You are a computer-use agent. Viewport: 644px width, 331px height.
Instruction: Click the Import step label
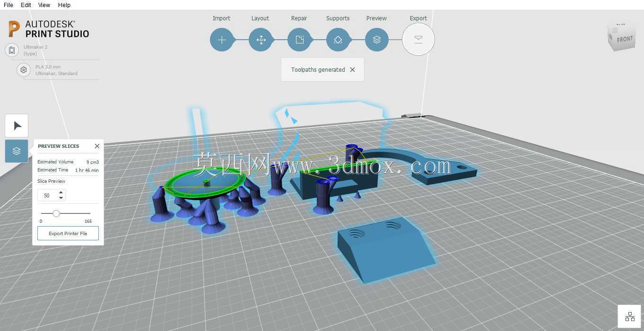point(221,18)
